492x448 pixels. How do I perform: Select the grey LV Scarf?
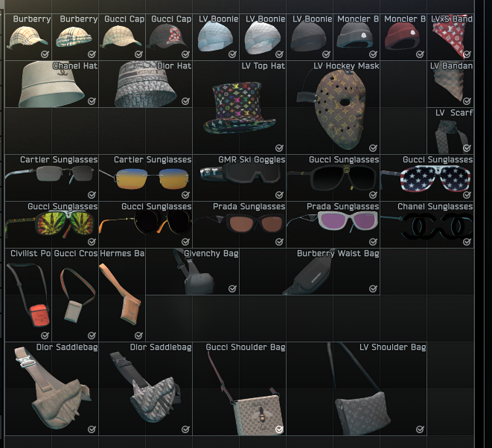450,131
